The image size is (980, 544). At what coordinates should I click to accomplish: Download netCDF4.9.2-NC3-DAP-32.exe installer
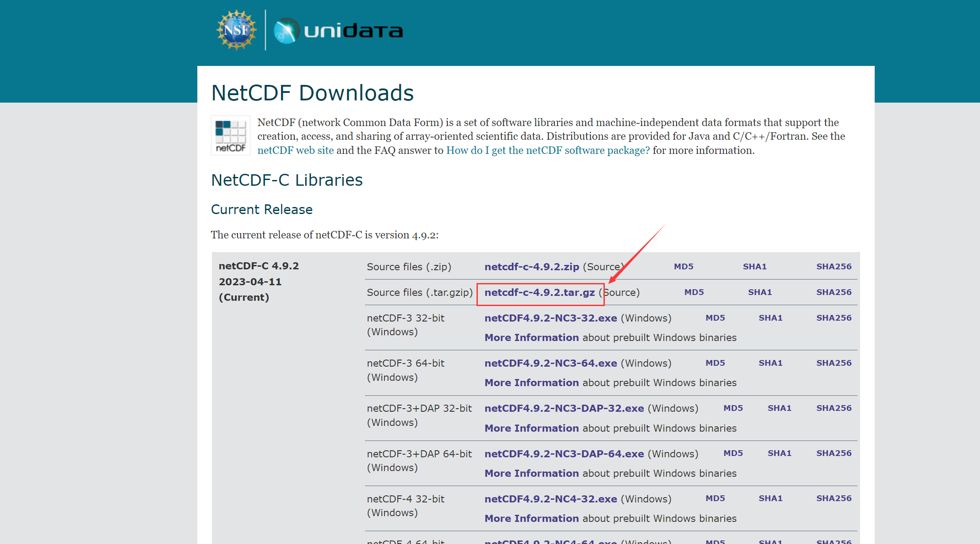tap(564, 408)
